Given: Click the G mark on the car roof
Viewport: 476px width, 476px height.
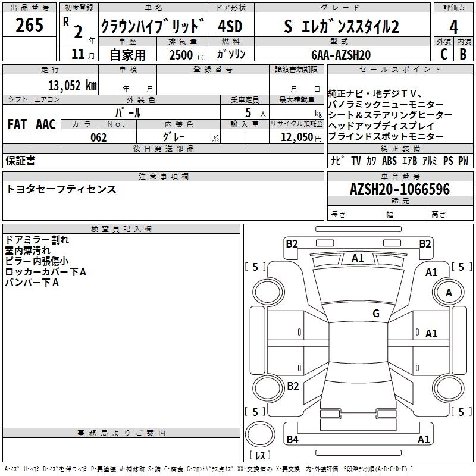Looking at the screenshot, I should click(x=376, y=314).
